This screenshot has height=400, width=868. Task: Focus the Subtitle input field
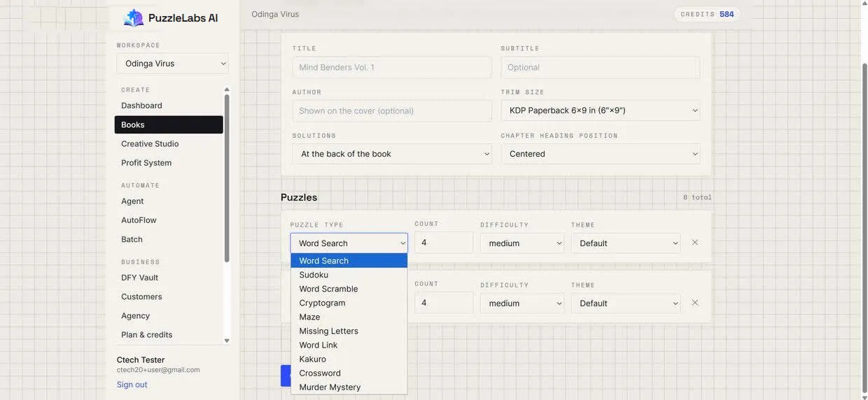point(601,67)
